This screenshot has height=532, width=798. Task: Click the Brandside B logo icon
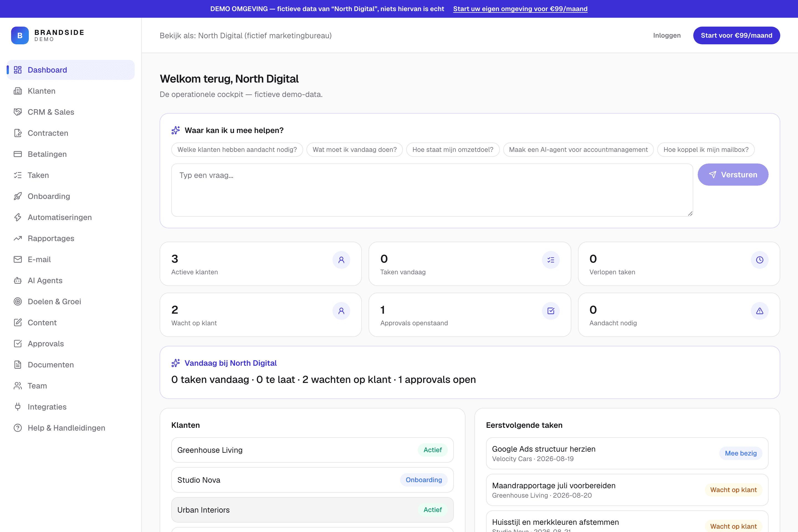click(20, 35)
